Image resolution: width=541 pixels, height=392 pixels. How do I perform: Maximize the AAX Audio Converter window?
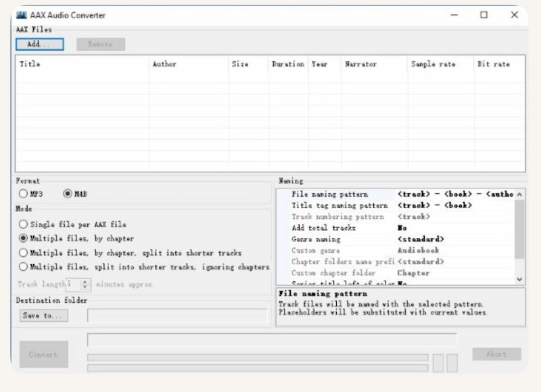point(484,15)
